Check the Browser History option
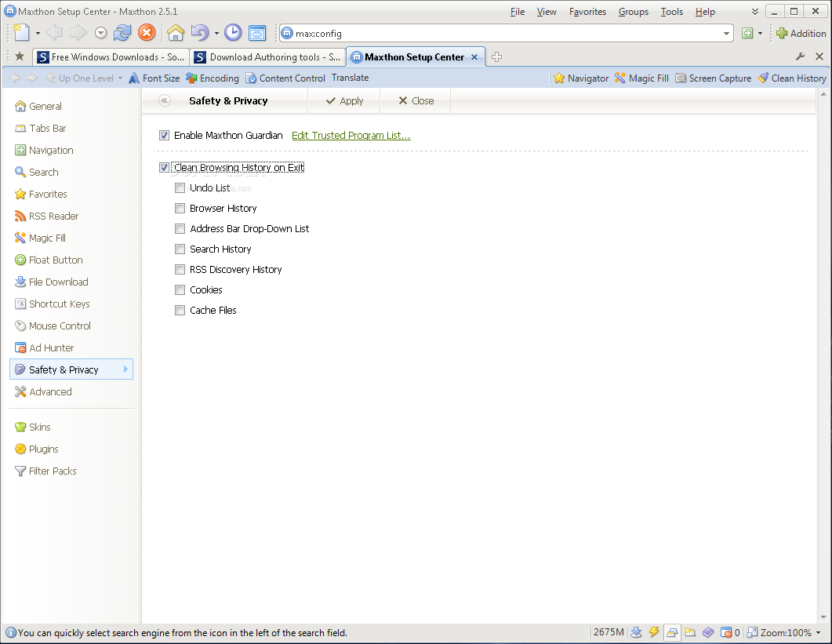Image resolution: width=832 pixels, height=644 pixels. [x=180, y=208]
